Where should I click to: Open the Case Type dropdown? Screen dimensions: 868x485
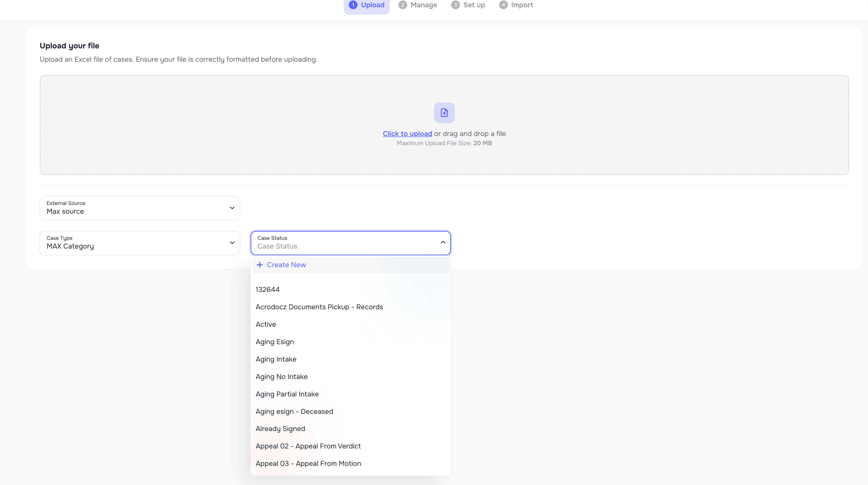click(232, 242)
